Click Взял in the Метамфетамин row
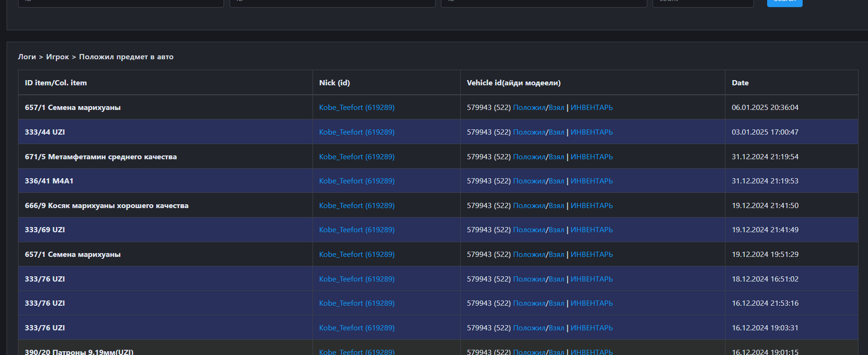The height and width of the screenshot is (355, 868). point(556,157)
